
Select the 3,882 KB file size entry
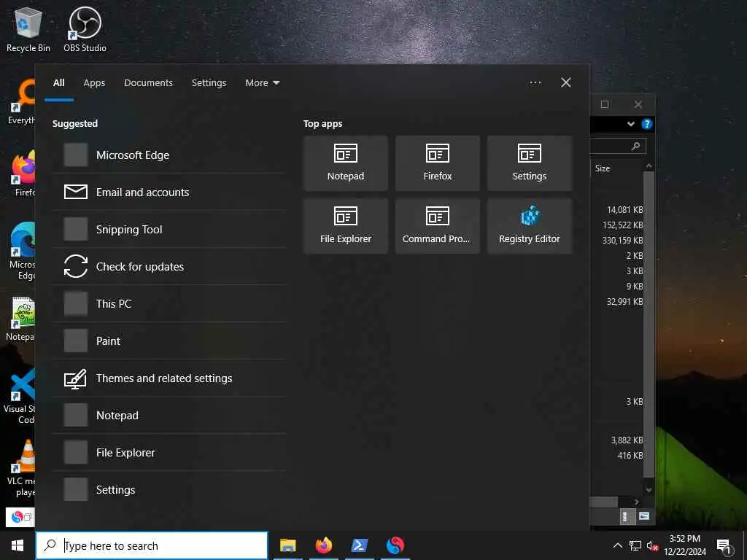[x=627, y=440]
